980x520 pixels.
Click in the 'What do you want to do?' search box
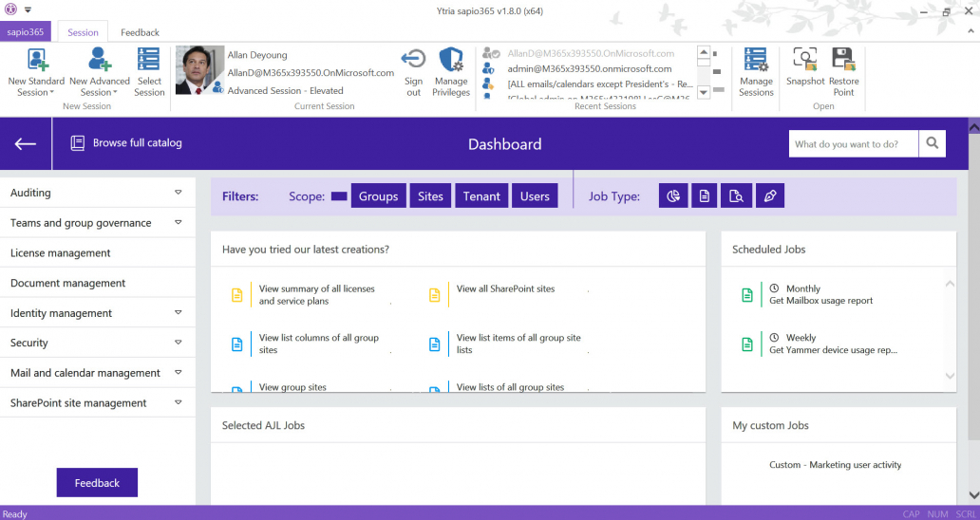[853, 143]
